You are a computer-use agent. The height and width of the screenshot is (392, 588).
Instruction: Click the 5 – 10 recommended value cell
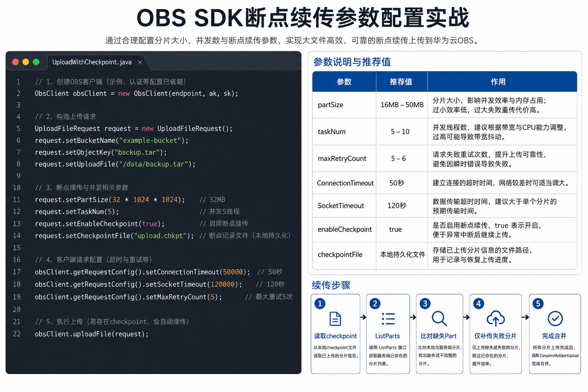coord(402,132)
